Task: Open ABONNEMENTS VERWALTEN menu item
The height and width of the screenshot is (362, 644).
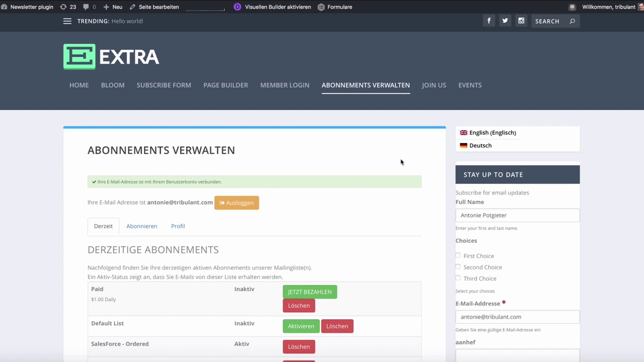Action: tap(366, 85)
